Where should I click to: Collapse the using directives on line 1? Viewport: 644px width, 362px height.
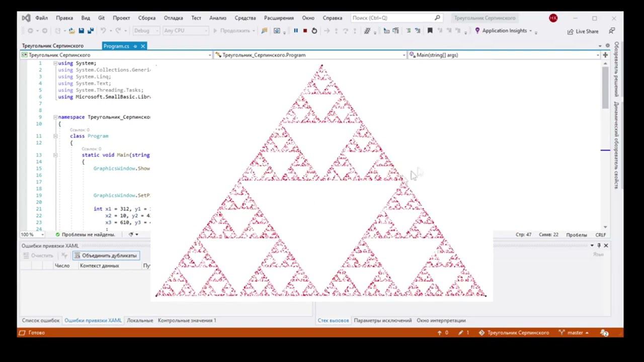coord(55,63)
